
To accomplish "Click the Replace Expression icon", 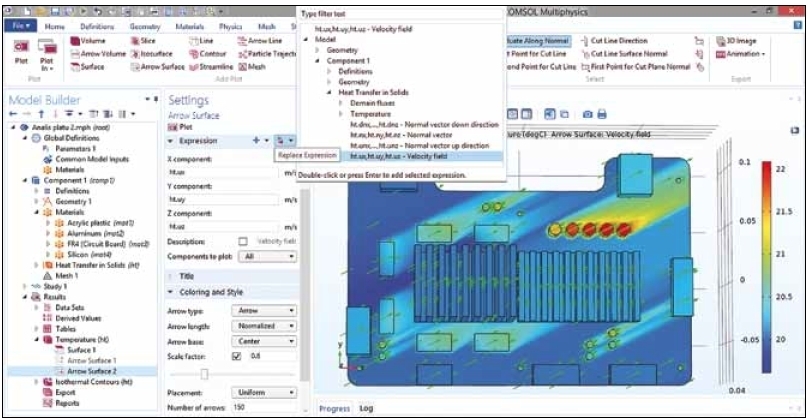I will click(283, 142).
